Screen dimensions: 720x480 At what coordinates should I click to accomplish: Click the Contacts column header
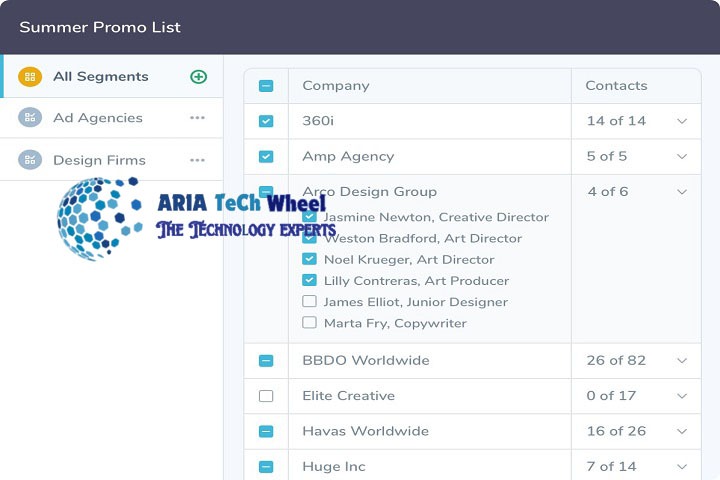point(616,85)
